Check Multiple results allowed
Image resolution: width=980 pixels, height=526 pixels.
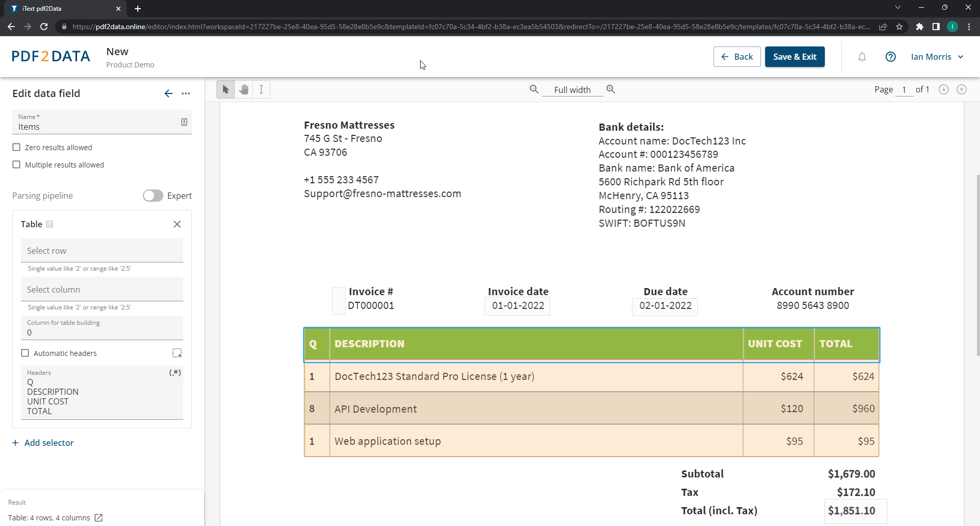point(17,165)
